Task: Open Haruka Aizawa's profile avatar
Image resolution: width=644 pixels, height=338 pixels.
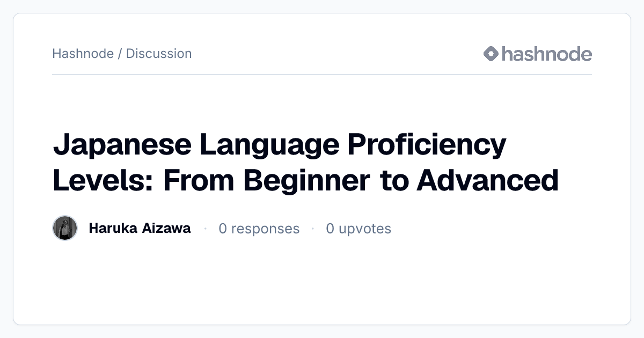Action: (x=65, y=228)
